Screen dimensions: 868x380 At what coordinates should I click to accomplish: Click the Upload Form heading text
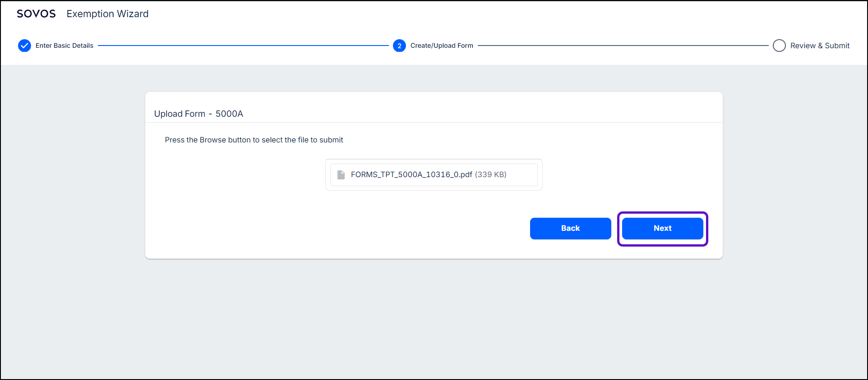point(180,114)
